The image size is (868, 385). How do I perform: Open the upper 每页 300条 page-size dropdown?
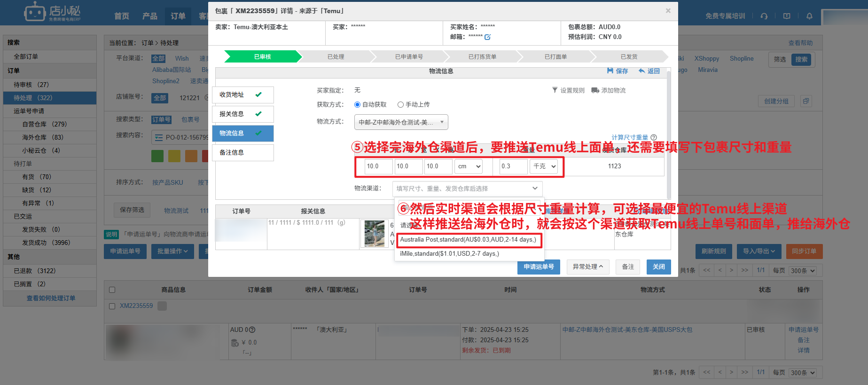803,271
